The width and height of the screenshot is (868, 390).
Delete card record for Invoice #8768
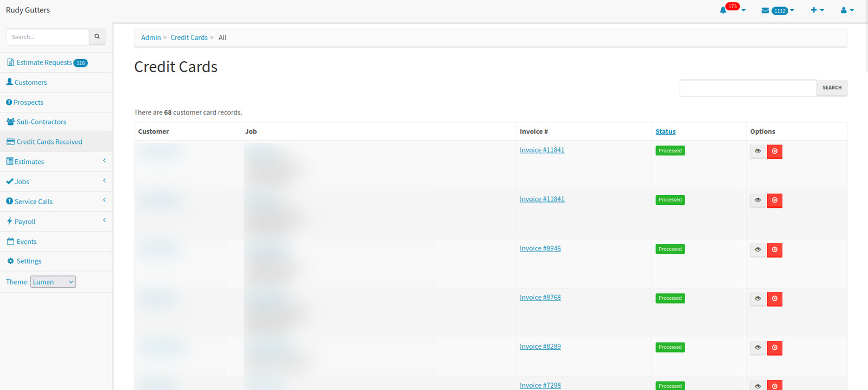(x=775, y=299)
